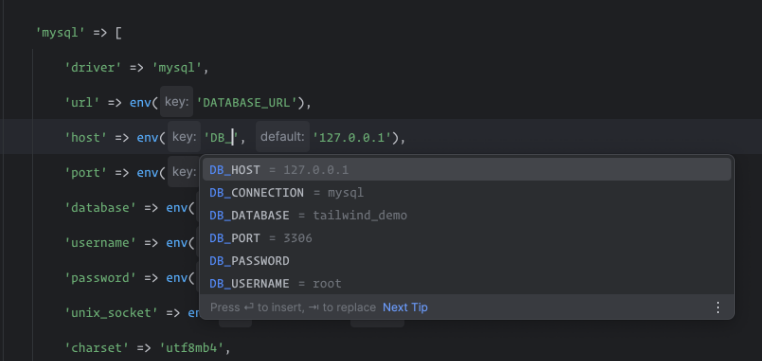Viewport: 762px width, 361px height.
Task: Click the key: hint on the url line
Action: 176,103
